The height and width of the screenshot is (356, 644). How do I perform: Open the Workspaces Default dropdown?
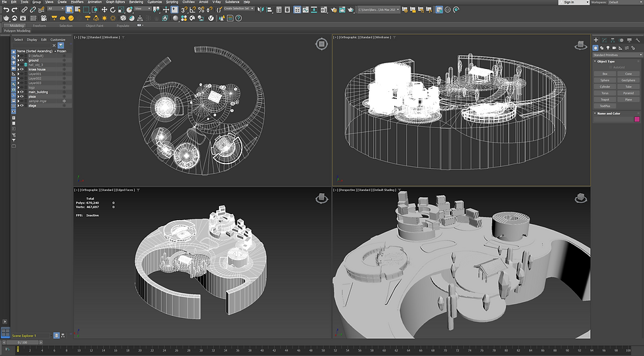coord(625,3)
